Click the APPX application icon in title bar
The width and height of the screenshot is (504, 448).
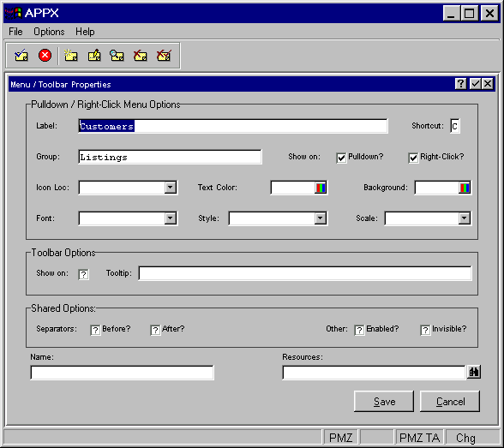click(x=13, y=13)
